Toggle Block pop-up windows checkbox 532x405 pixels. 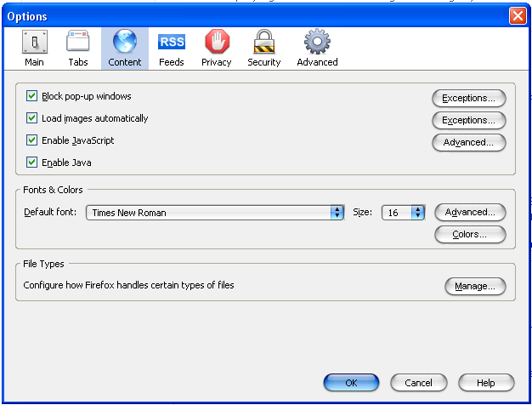click(32, 96)
